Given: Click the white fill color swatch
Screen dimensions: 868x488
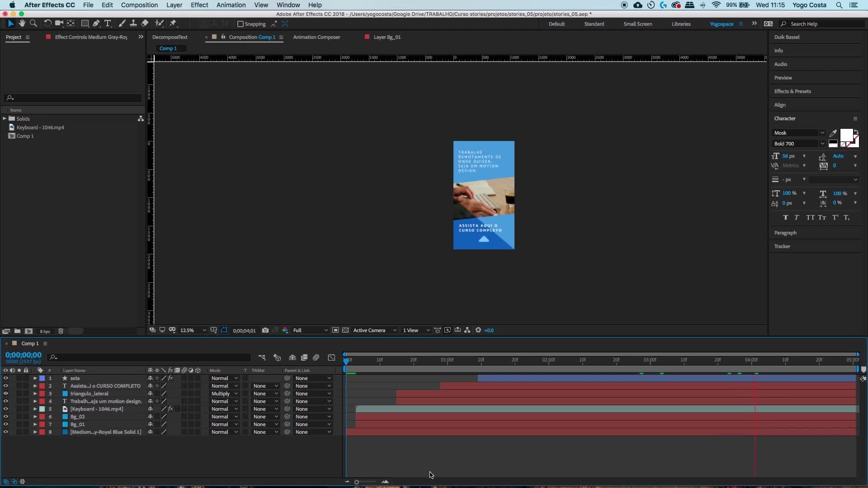Looking at the screenshot, I should pyautogui.click(x=846, y=135).
